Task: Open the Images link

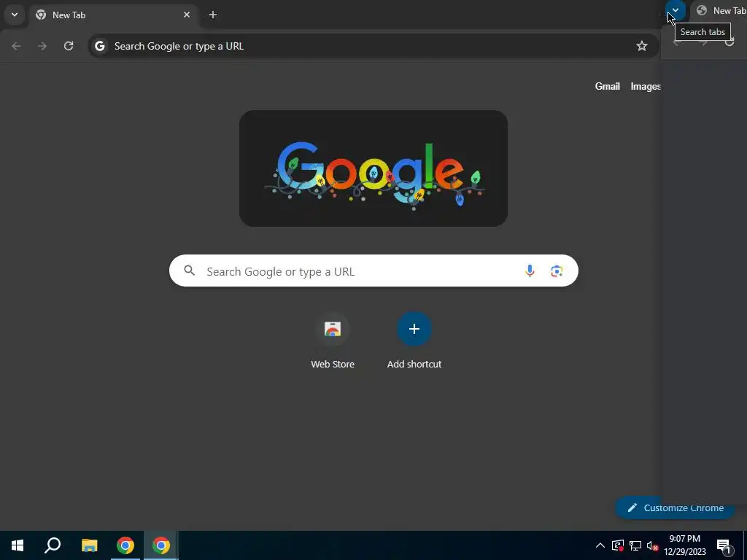Action: coord(645,86)
